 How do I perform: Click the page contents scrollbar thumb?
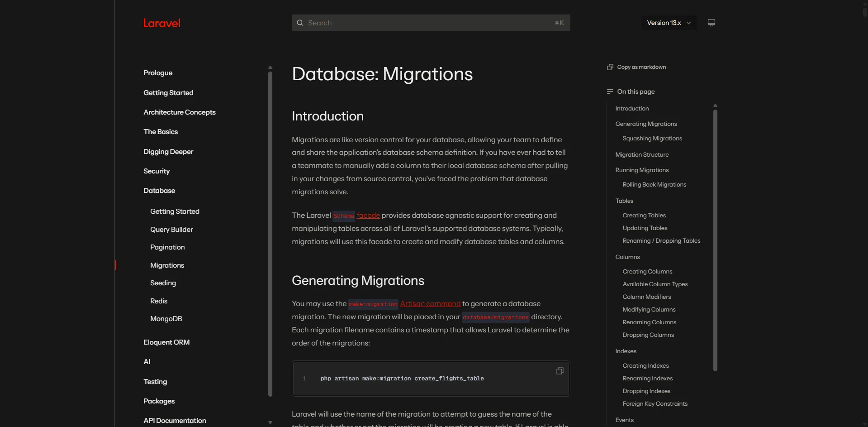coord(715,240)
